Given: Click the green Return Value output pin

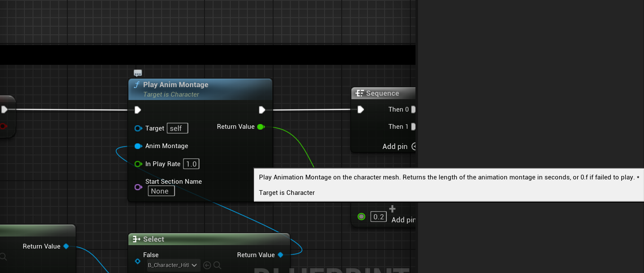Looking at the screenshot, I should [260, 127].
